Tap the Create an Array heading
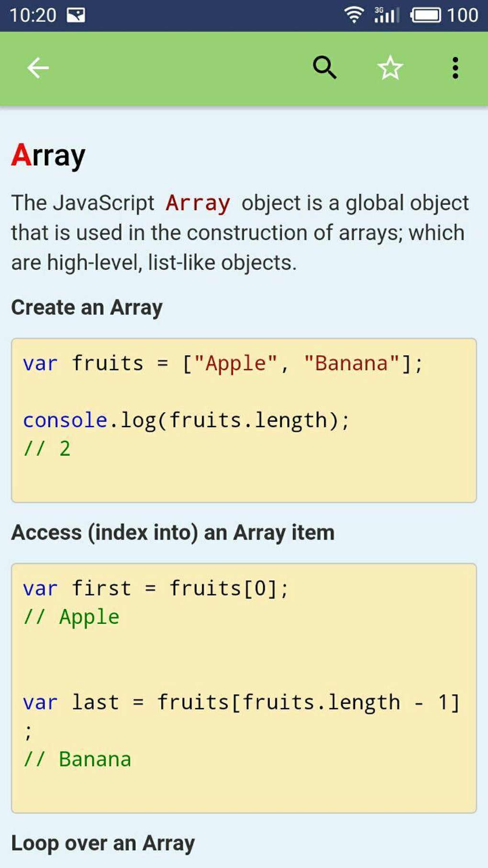 [87, 307]
